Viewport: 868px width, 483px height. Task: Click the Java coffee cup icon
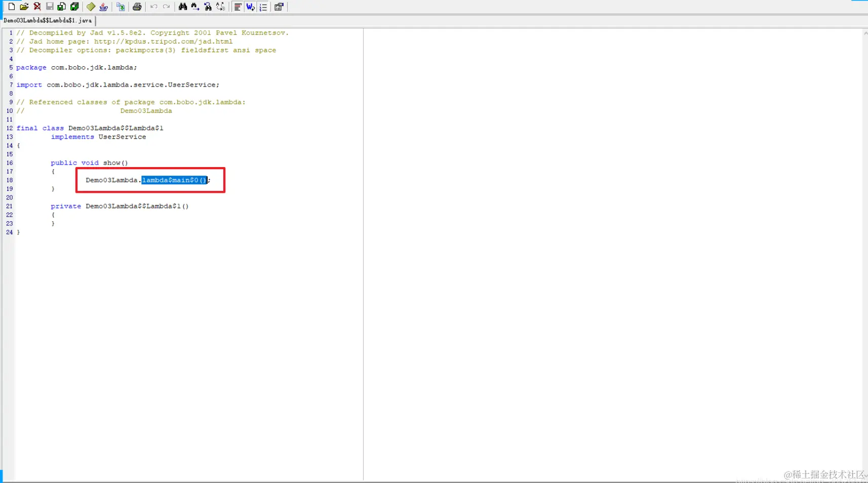[x=103, y=7]
